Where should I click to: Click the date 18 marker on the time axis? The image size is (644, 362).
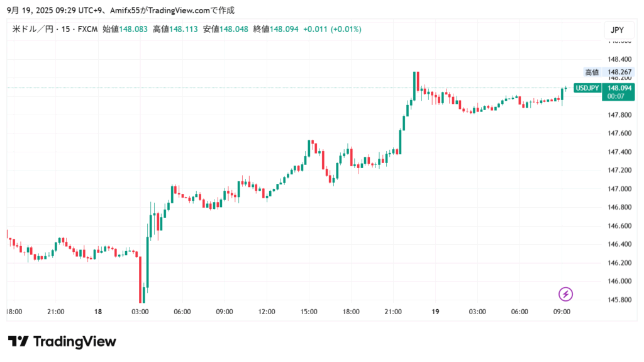tap(98, 312)
